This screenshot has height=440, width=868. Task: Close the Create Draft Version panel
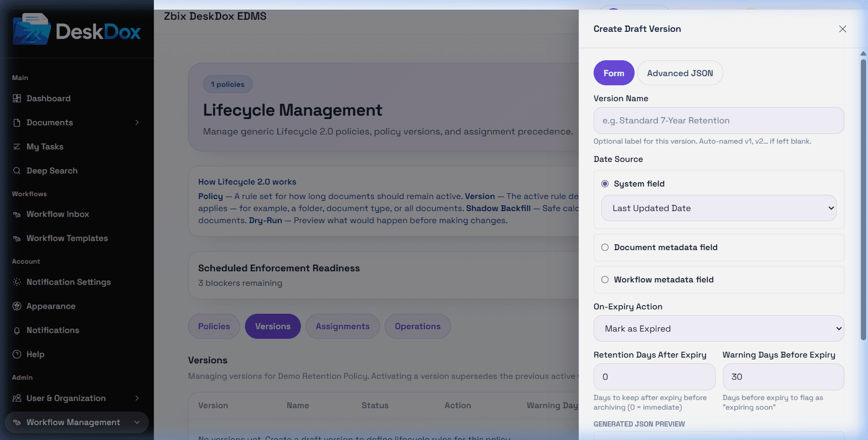pos(842,29)
